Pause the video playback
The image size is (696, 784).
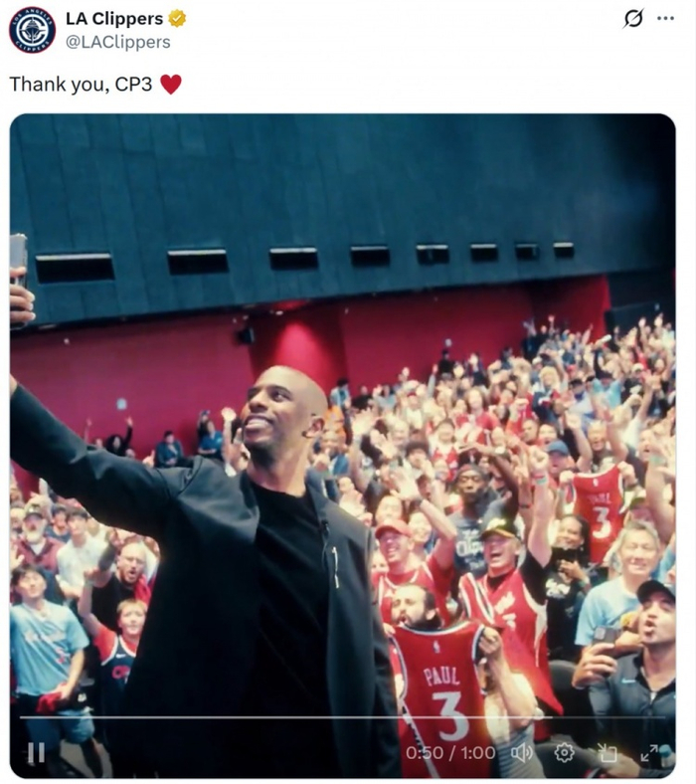pyautogui.click(x=36, y=752)
